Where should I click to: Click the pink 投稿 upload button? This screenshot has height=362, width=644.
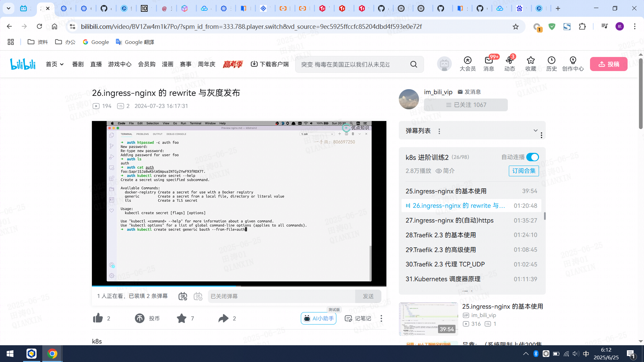point(608,64)
